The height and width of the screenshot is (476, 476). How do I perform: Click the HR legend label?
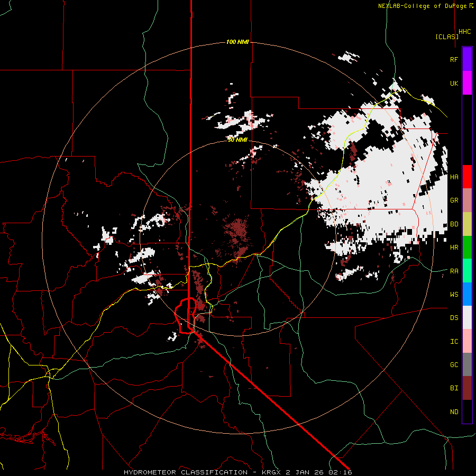click(x=454, y=248)
